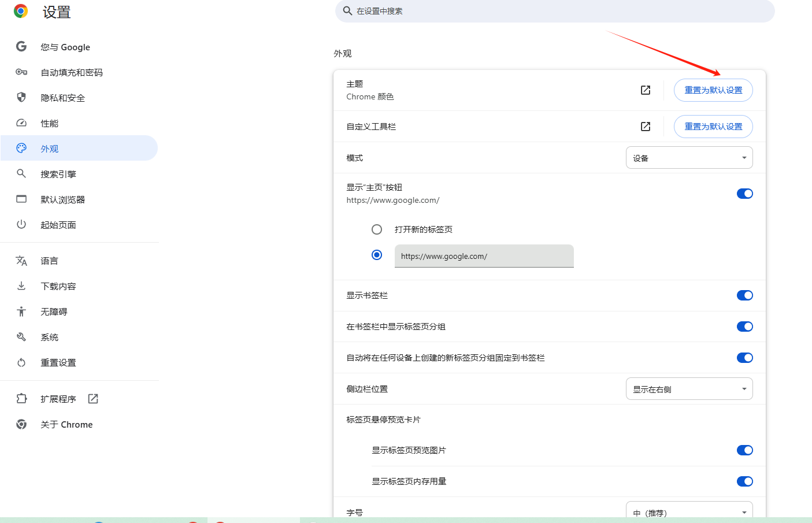Click the homepage URL input field

tap(484, 256)
